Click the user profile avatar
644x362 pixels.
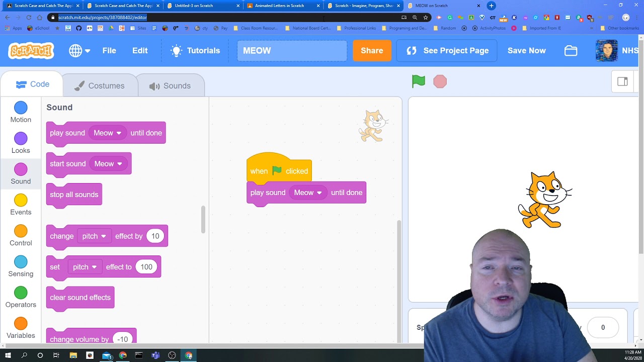tap(606, 51)
